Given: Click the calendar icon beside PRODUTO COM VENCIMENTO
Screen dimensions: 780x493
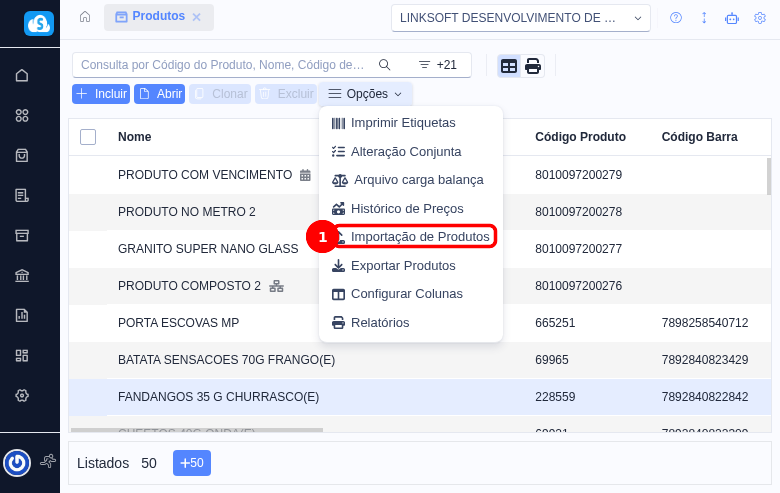Looking at the screenshot, I should [305, 175].
